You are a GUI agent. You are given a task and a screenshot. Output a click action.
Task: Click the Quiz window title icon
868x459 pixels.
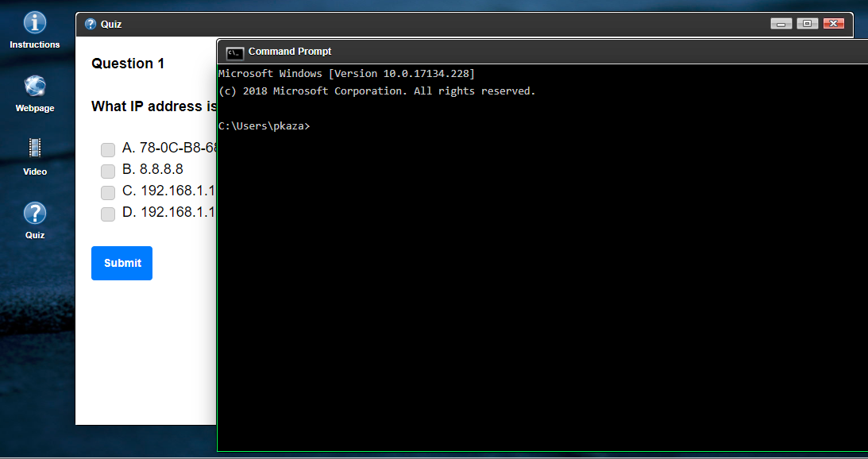tap(91, 24)
